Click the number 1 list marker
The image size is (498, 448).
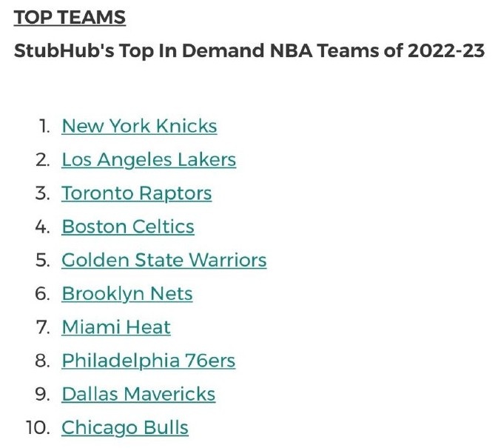[44, 126]
